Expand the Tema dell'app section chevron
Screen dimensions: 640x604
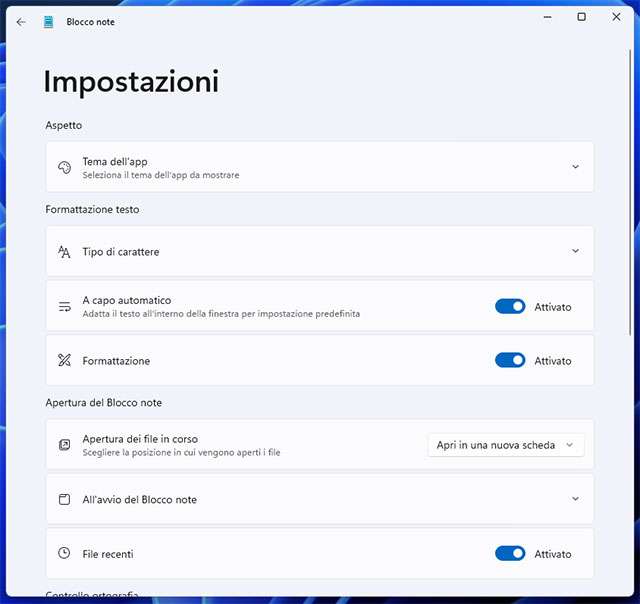(x=575, y=167)
